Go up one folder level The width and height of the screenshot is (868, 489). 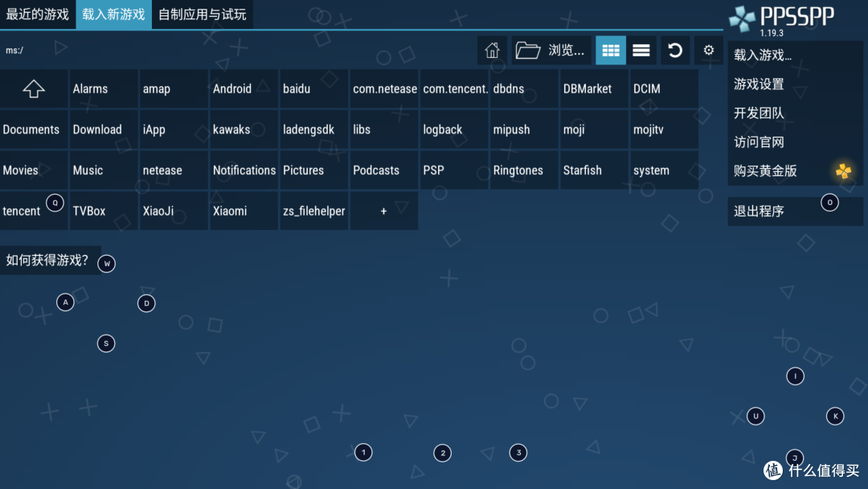[34, 88]
